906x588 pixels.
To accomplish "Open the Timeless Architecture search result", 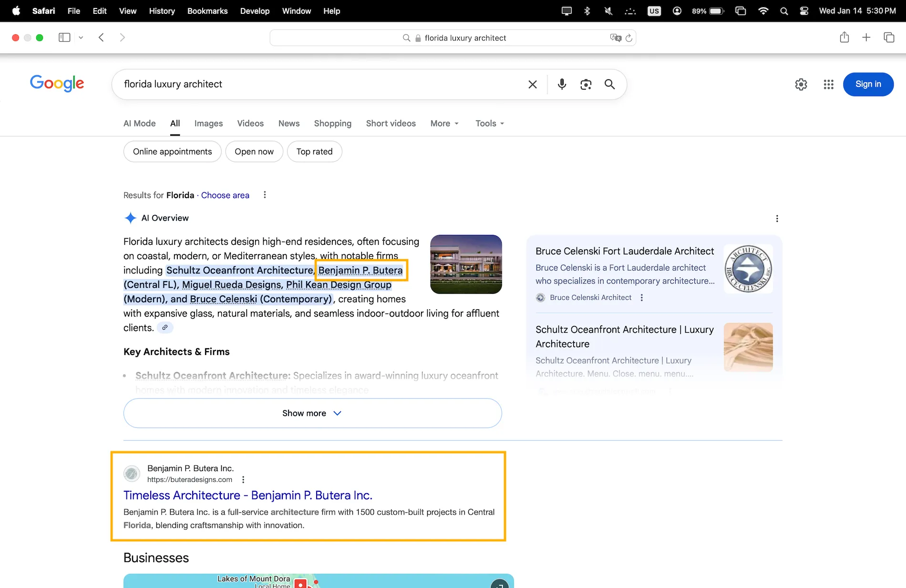I will point(248,496).
